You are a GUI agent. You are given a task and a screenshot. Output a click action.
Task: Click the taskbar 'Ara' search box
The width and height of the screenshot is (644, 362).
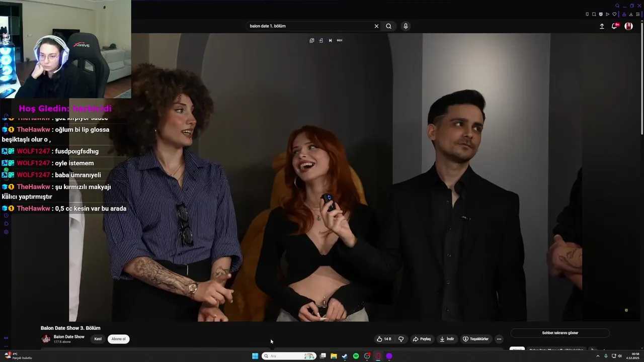coord(289,356)
